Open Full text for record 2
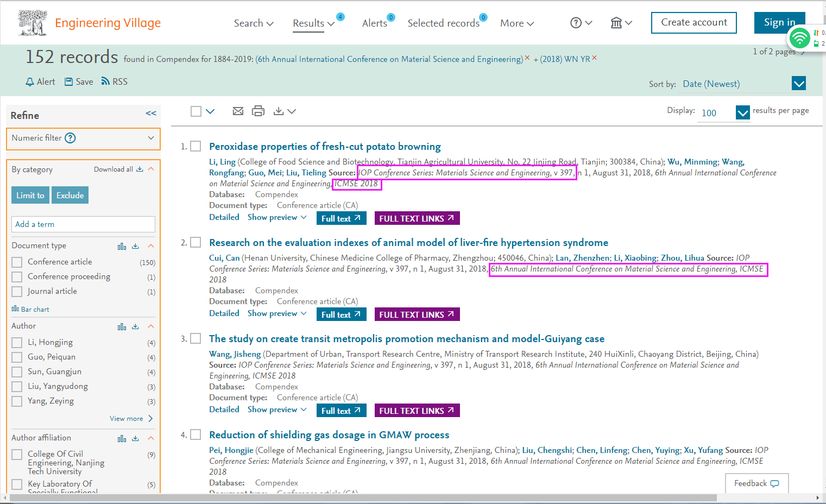This screenshot has width=826, height=504. 341,314
